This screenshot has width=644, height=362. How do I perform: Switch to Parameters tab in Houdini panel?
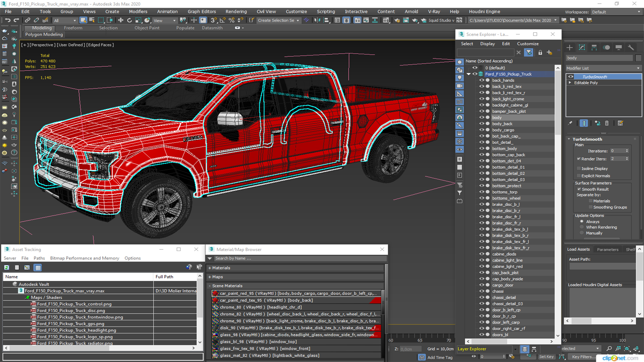tap(607, 249)
